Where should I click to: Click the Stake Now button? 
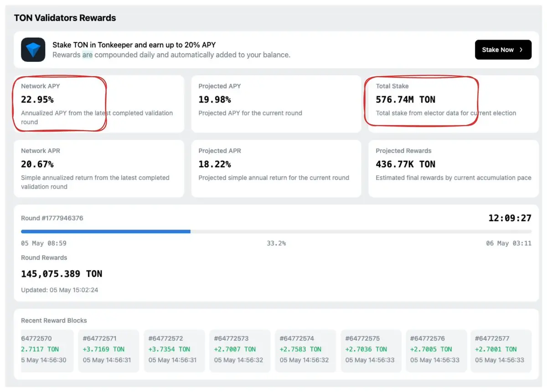503,50
